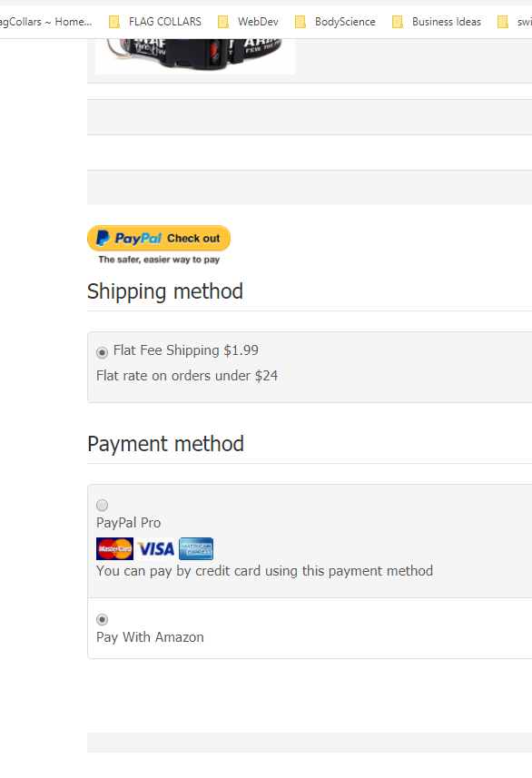Screen dimensions: 532x778
Task: Click the PayPal P logo icon
Action: 103,238
